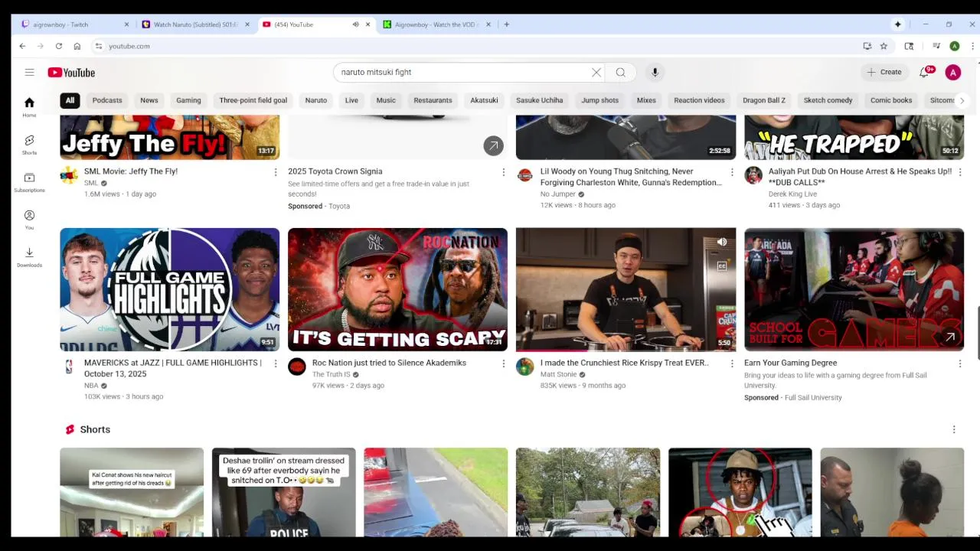Click the Create button
Screen dimensions: 980x551
pos(884,72)
